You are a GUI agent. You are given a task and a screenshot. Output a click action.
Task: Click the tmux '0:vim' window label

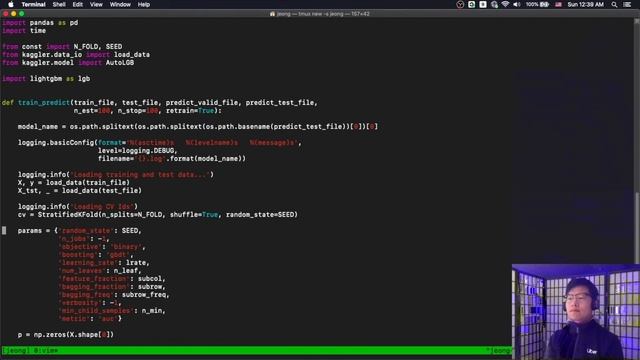46,350
